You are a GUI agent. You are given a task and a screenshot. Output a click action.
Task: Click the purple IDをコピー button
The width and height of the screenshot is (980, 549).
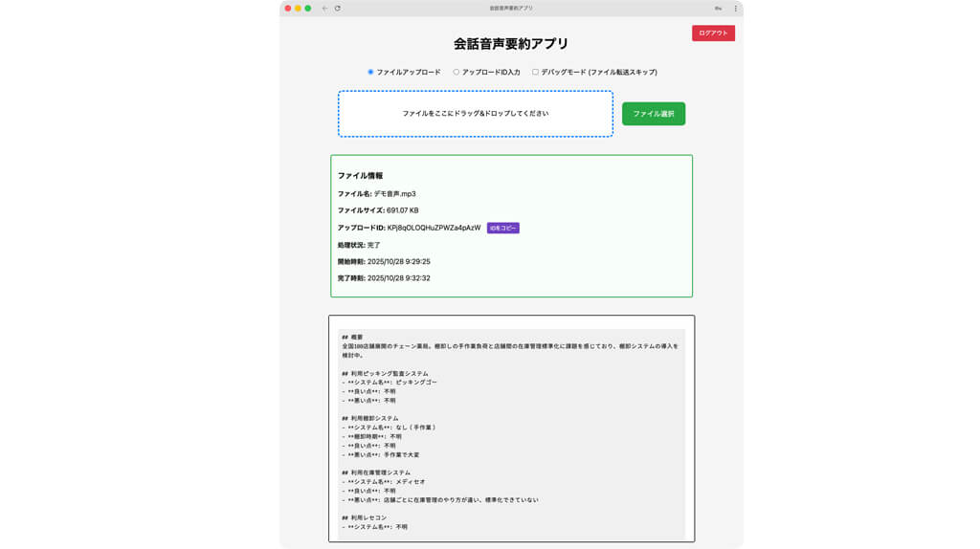pyautogui.click(x=502, y=228)
